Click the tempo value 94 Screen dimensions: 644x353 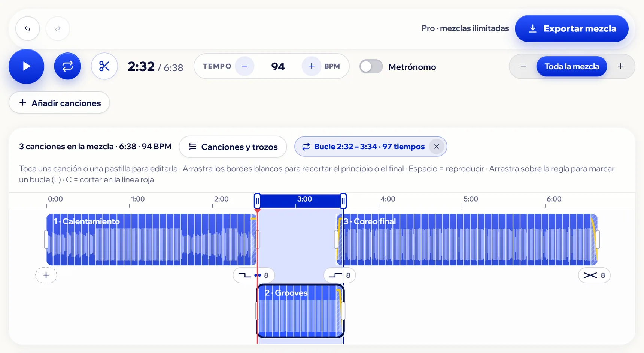click(x=278, y=67)
